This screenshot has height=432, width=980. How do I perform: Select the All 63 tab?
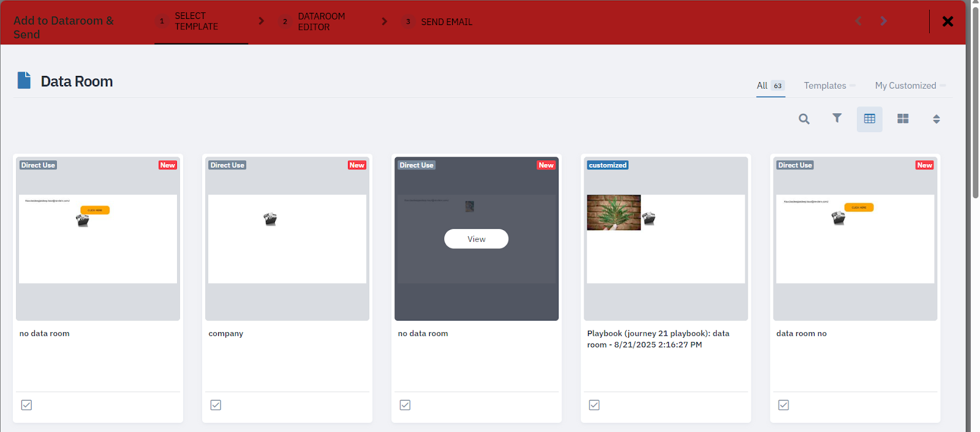[x=770, y=86]
